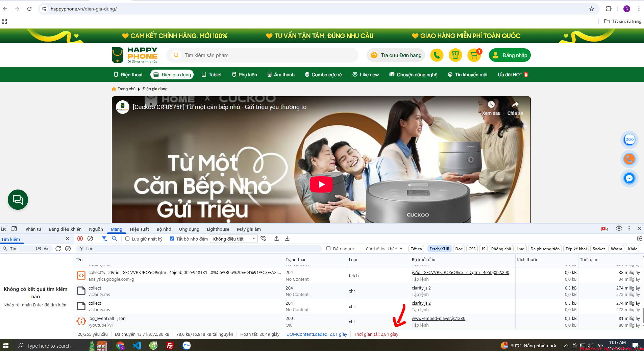Click the network search magnifier icon
Image resolution: width=644 pixels, height=351 pixels.
pos(115,239)
